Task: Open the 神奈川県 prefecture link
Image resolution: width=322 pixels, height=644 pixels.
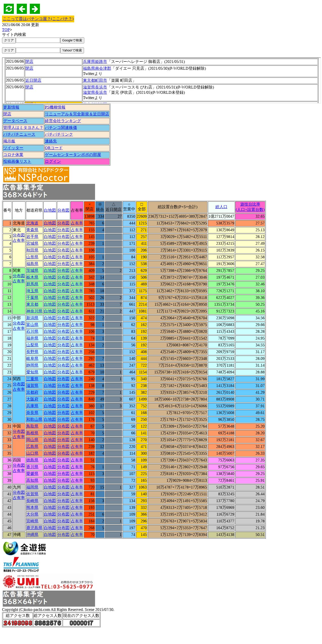Action: click(x=34, y=311)
